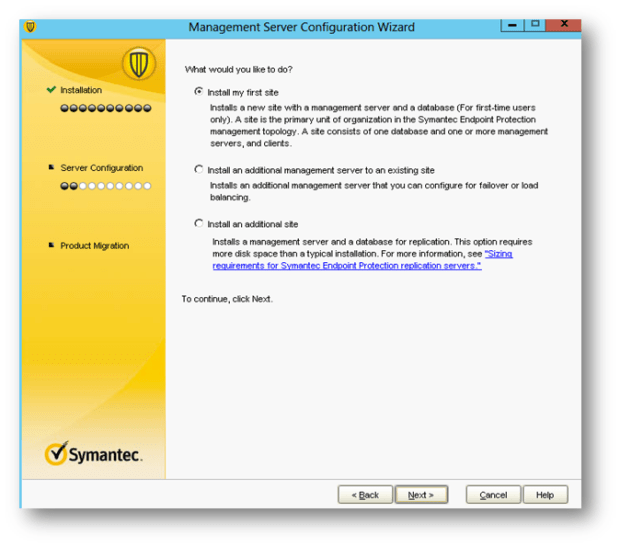Click the Installation step in sidebar
This screenshot has width=620, height=547.
click(x=81, y=90)
